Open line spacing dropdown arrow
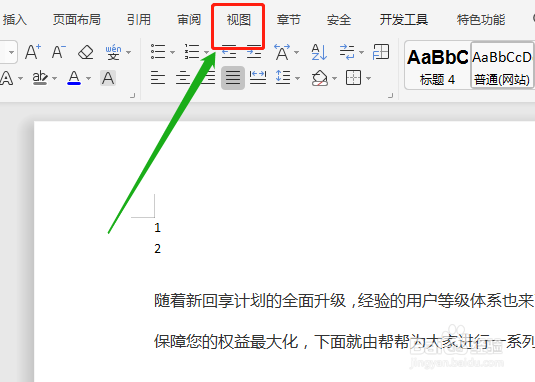 [298, 78]
